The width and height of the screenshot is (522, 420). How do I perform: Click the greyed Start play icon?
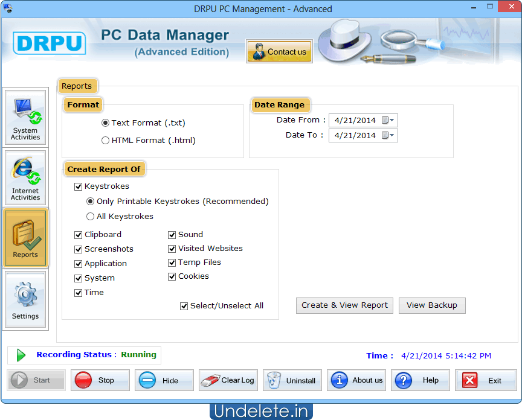(19, 380)
